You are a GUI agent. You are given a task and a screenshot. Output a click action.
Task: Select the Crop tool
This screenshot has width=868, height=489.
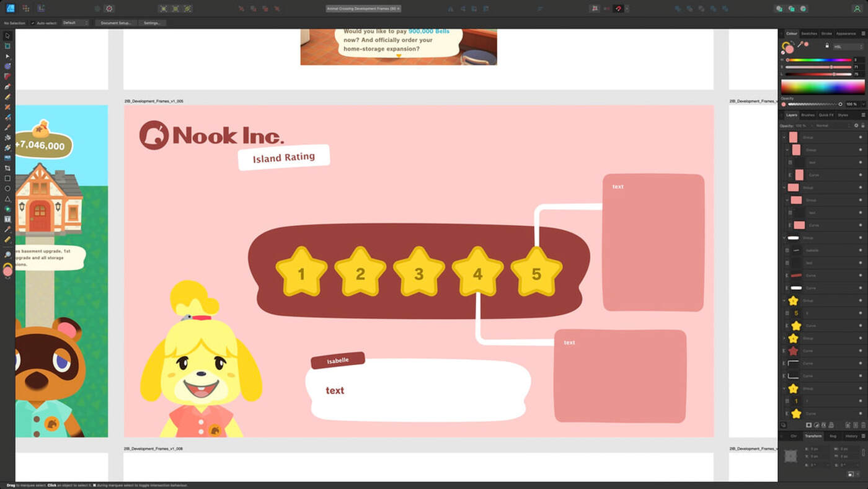[7, 168]
